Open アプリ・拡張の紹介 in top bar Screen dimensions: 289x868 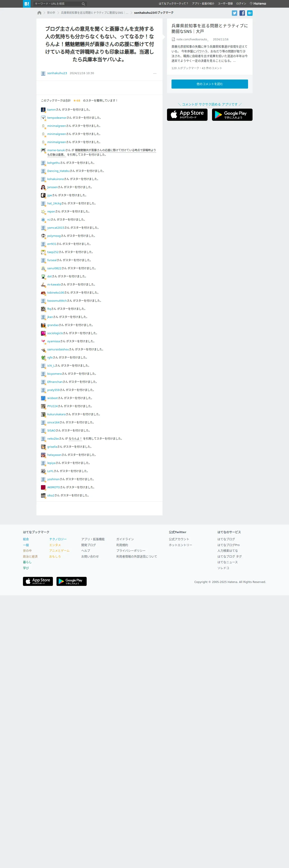[x=203, y=4]
